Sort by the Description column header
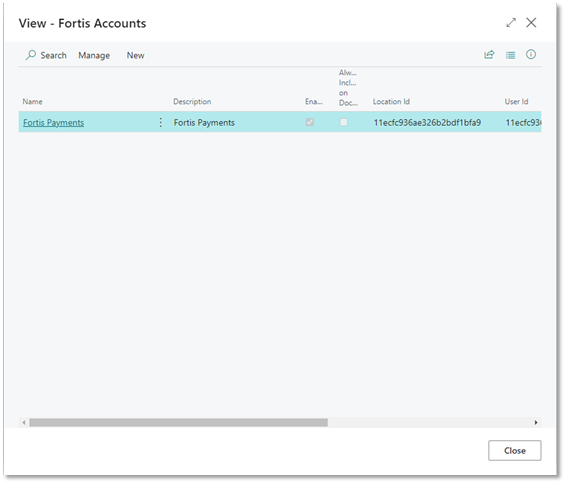Viewport: 566px width, 484px height. pyautogui.click(x=192, y=102)
